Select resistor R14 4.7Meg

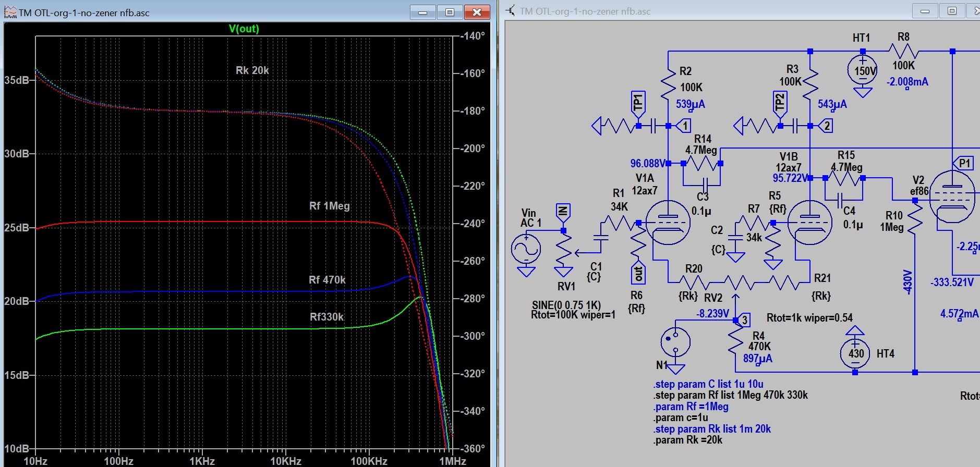pos(702,164)
